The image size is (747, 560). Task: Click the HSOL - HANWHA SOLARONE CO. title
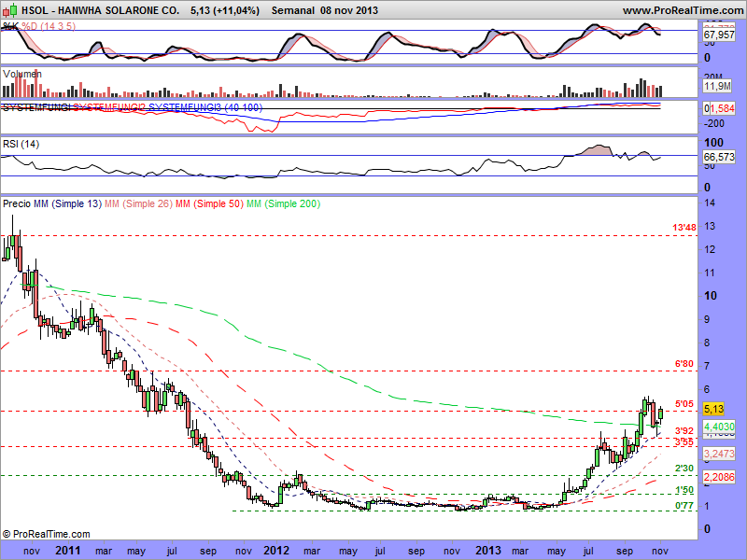point(101,10)
